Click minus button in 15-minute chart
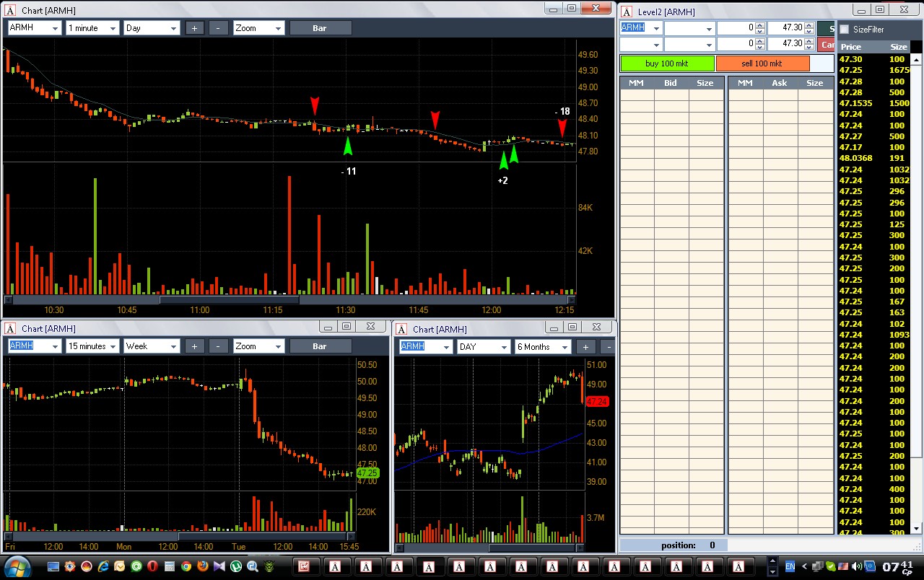The image size is (924, 580). click(219, 346)
